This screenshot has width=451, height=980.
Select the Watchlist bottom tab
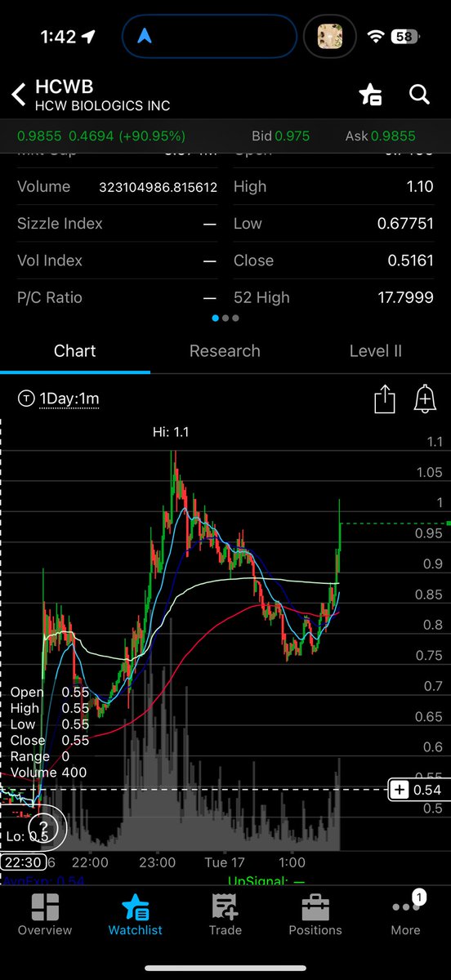[x=135, y=915]
